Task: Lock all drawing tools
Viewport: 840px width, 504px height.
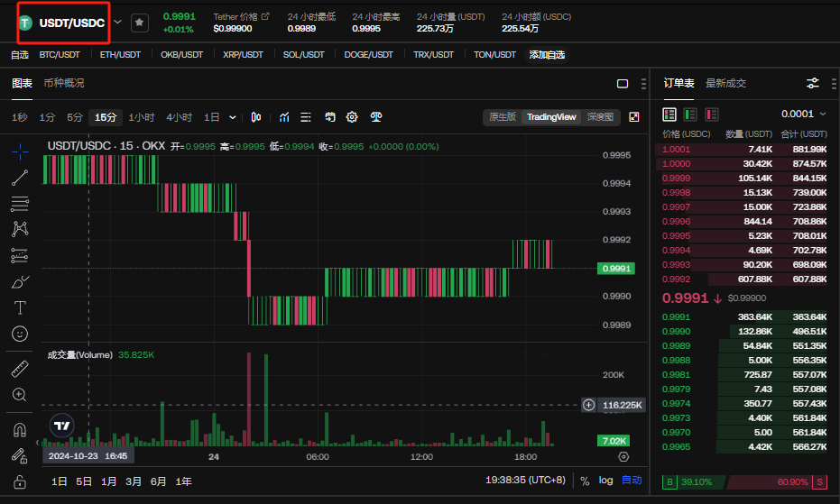Action: point(20,482)
